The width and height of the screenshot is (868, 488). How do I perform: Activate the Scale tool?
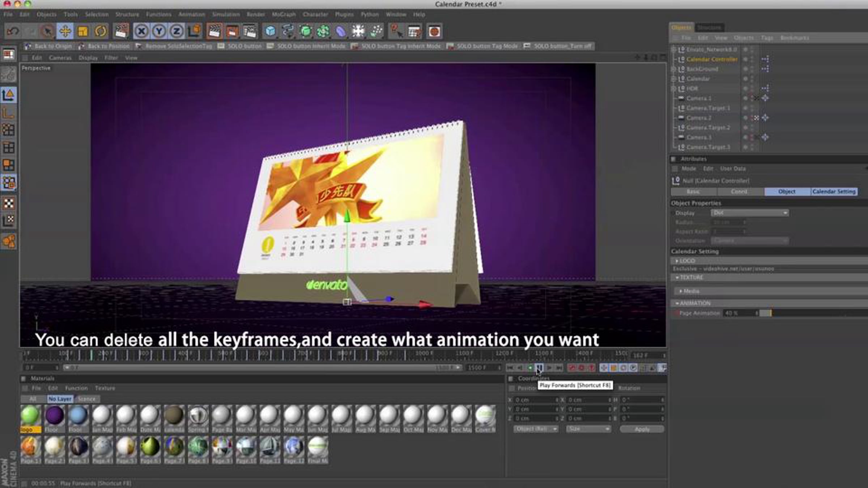pyautogui.click(x=83, y=31)
